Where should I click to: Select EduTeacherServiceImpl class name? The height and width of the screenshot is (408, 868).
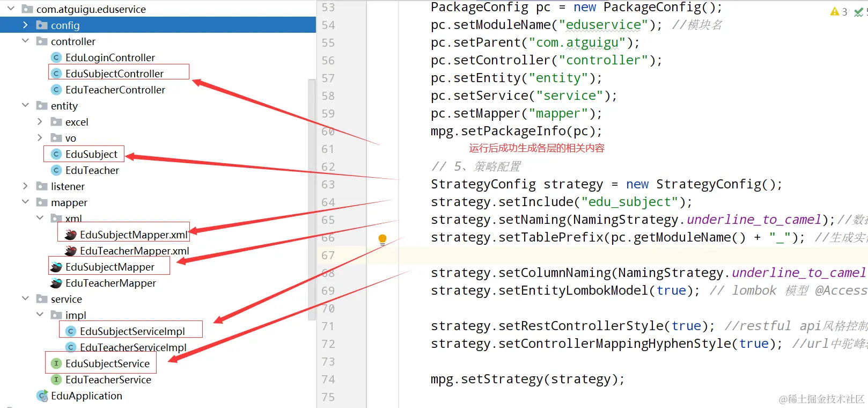coord(133,347)
